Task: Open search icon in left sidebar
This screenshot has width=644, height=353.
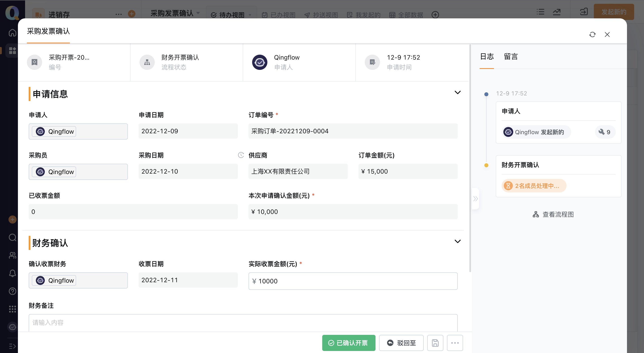Action: (x=13, y=237)
